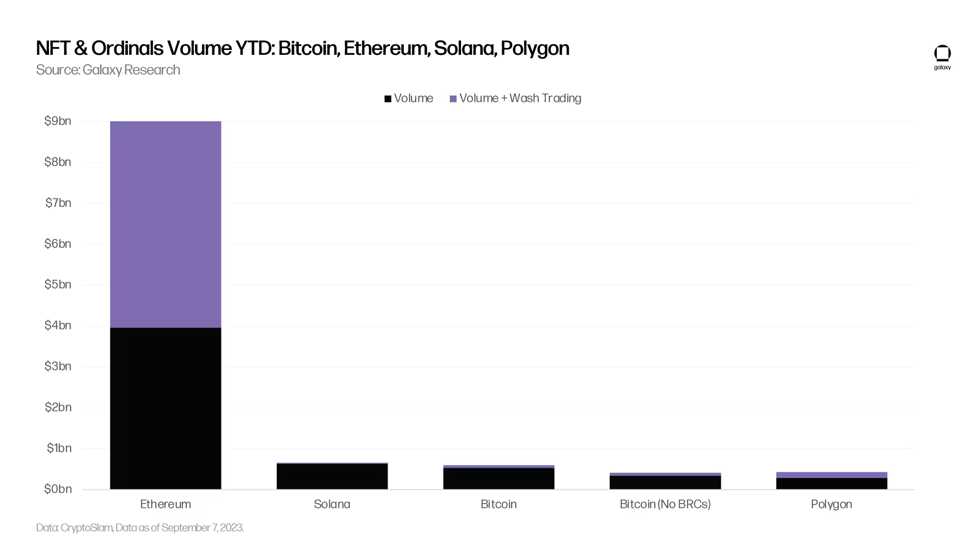Image resolution: width=980 pixels, height=551 pixels.
Task: Click the CryptoSlam data footnote
Action: pyautogui.click(x=140, y=527)
